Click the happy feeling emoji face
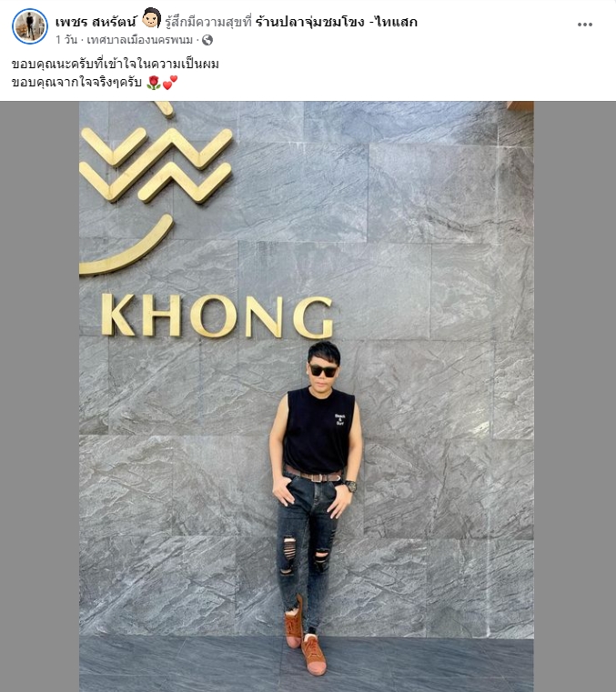This screenshot has width=616, height=692. (152, 18)
